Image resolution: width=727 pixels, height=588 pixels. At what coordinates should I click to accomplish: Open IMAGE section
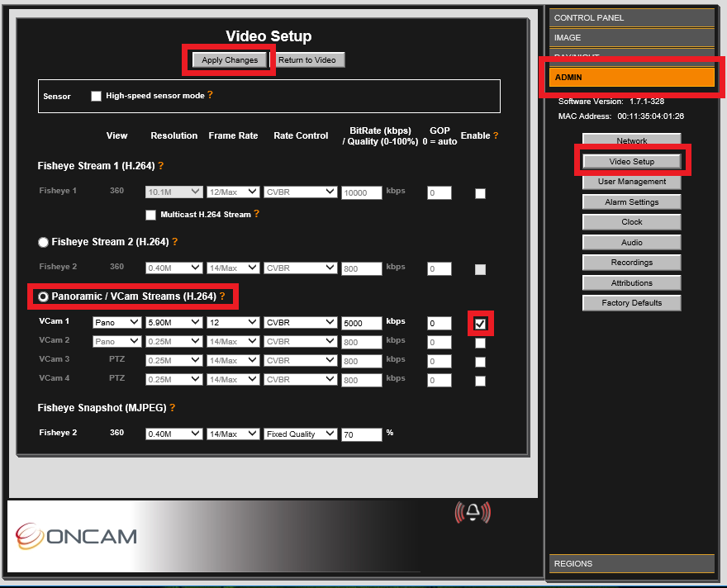click(631, 37)
